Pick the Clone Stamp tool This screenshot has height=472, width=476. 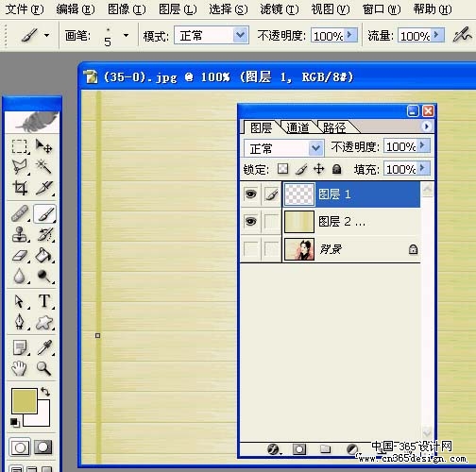click(x=20, y=234)
